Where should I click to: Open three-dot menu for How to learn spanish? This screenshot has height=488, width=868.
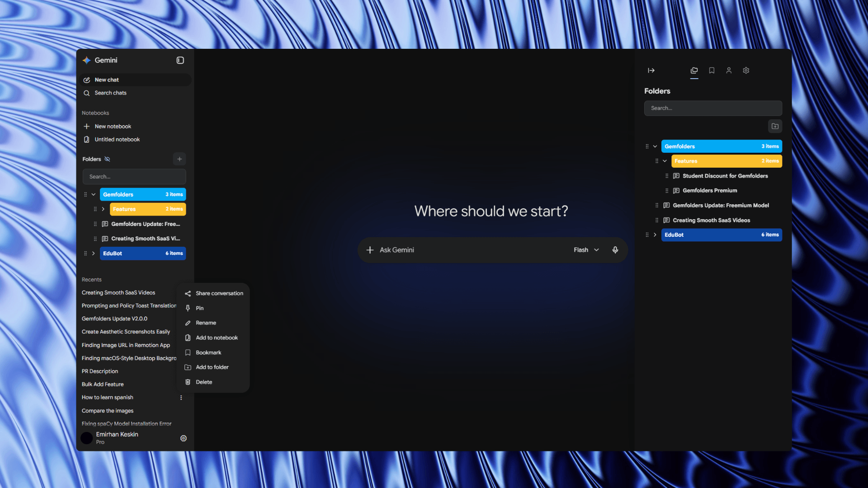point(181,398)
